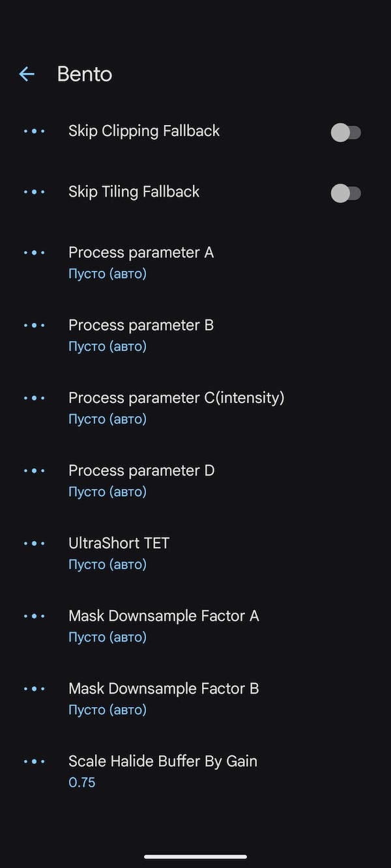The height and width of the screenshot is (868, 391).
Task: Enable the Skip Tiling Fallback switch
Action: coord(345,193)
